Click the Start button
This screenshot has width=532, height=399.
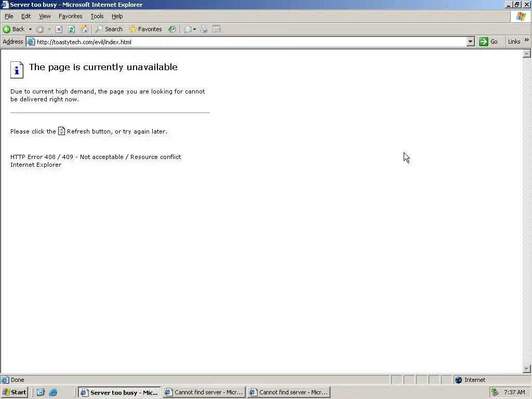pos(14,392)
